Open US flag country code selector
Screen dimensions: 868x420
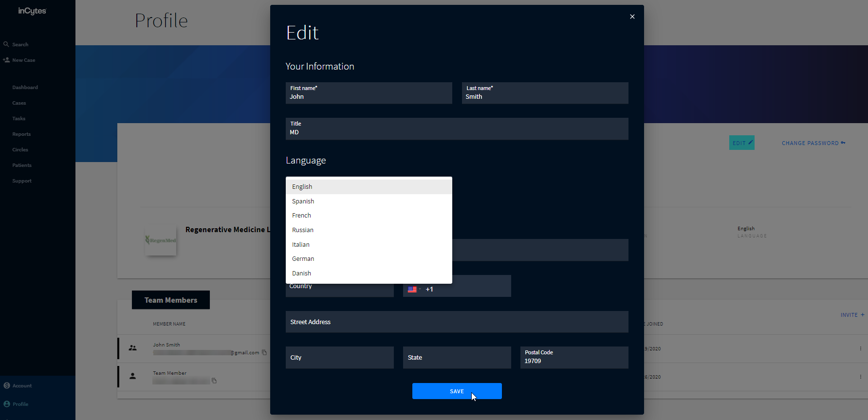point(414,289)
